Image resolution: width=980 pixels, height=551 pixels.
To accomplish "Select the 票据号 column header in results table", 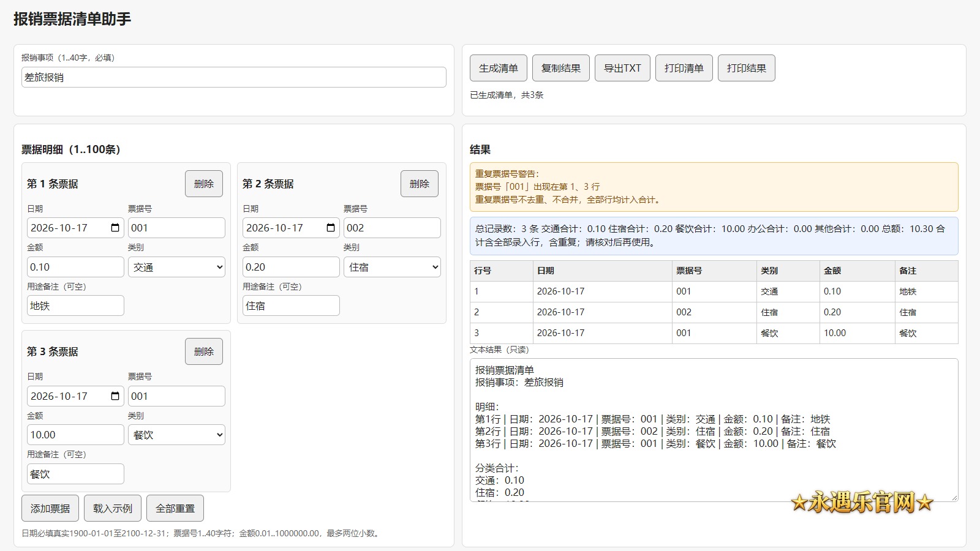I will click(x=714, y=271).
